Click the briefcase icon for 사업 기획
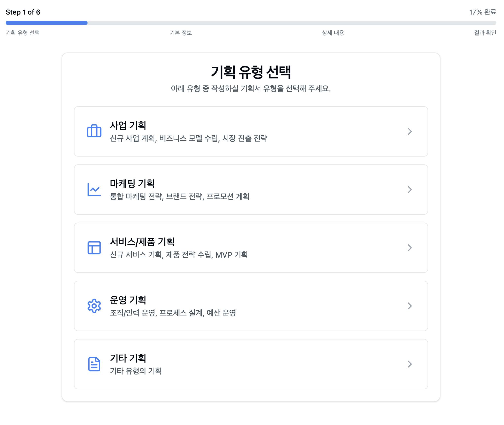504x425 pixels. [x=94, y=131]
